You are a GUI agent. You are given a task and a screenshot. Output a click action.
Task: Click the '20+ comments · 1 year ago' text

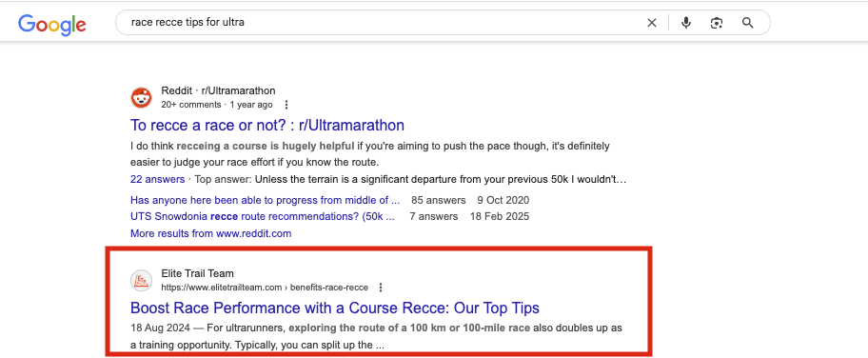point(217,105)
